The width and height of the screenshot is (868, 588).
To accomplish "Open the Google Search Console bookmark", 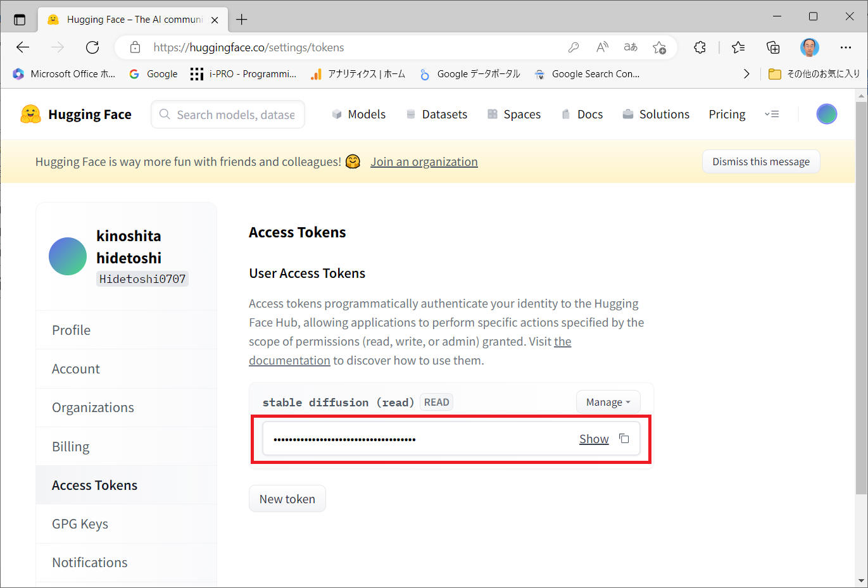I will click(x=587, y=74).
